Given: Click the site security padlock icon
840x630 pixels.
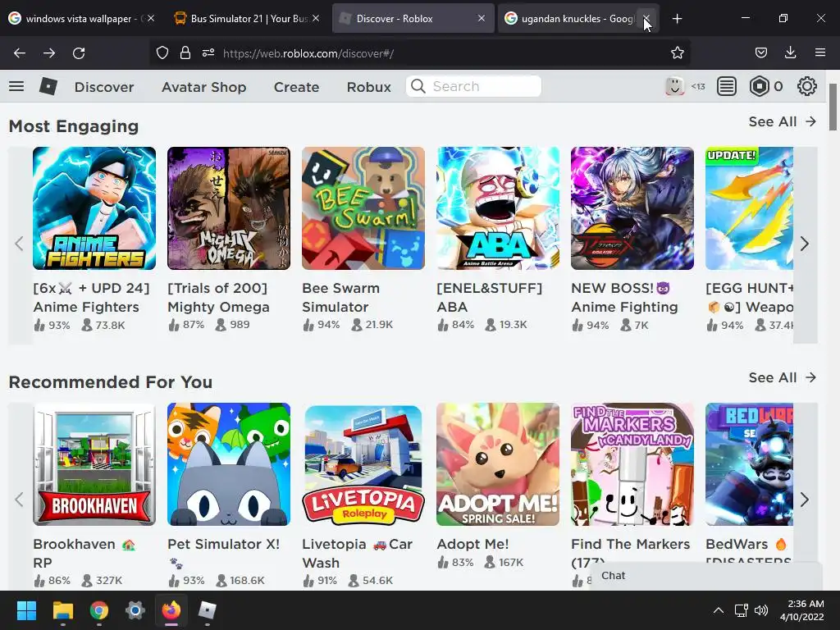Looking at the screenshot, I should pos(185,53).
